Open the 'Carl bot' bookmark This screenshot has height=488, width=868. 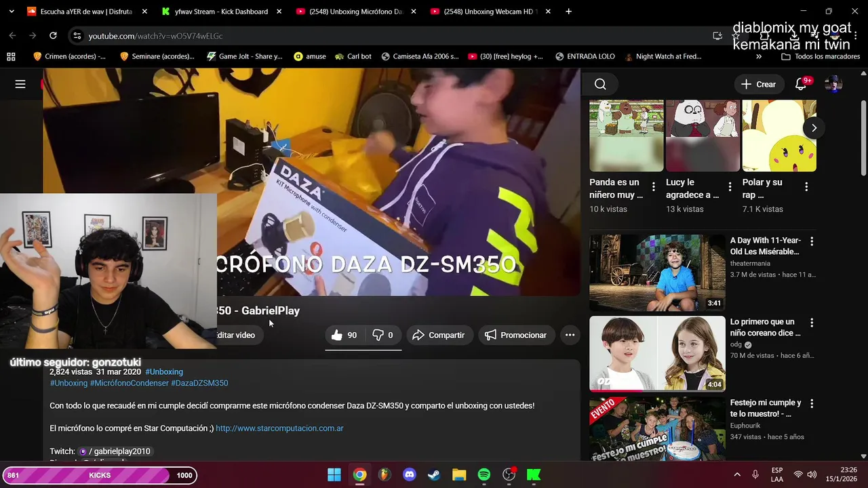click(353, 56)
